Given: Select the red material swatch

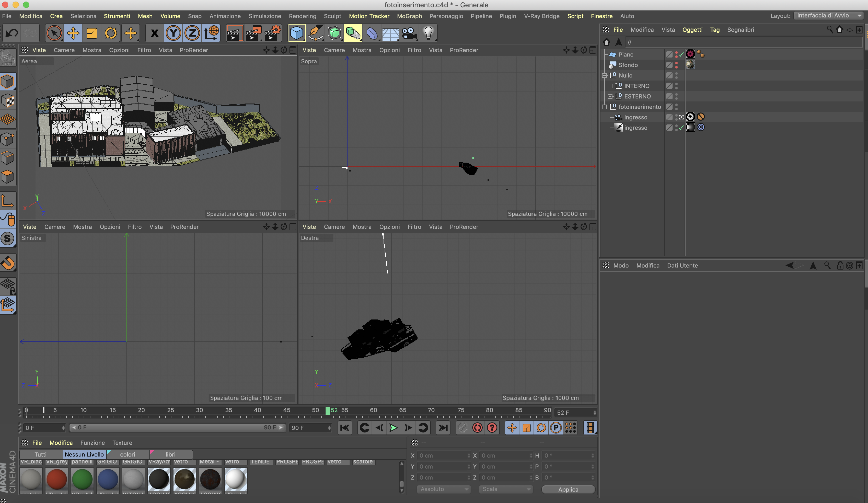Looking at the screenshot, I should click(56, 479).
